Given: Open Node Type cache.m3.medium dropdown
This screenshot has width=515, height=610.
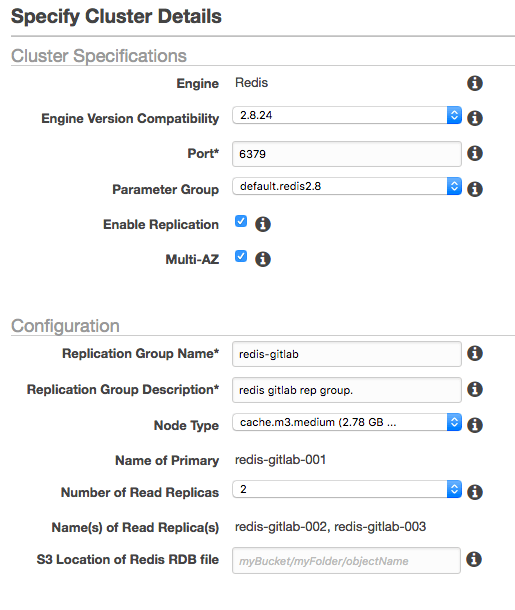Looking at the screenshot, I should click(347, 422).
